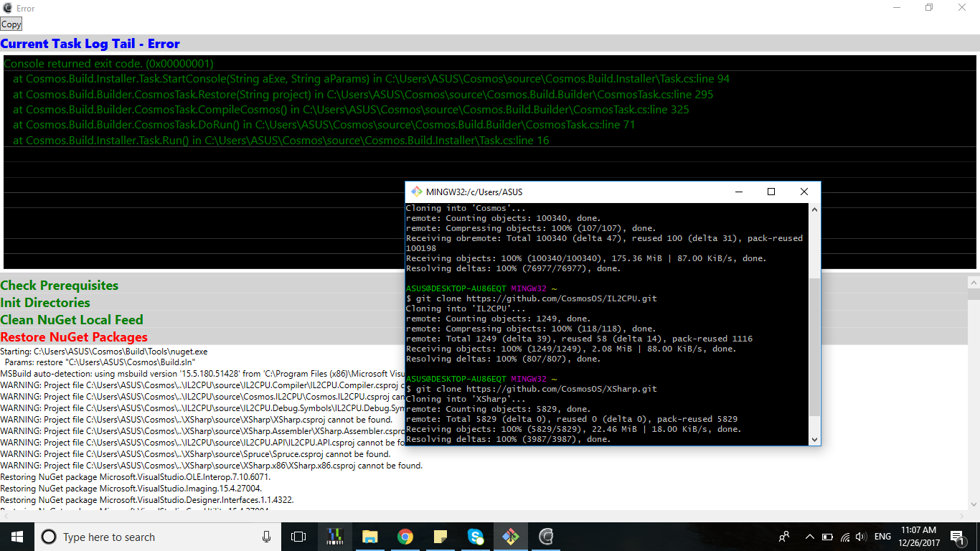Close the MINGW32 terminal window

[804, 192]
